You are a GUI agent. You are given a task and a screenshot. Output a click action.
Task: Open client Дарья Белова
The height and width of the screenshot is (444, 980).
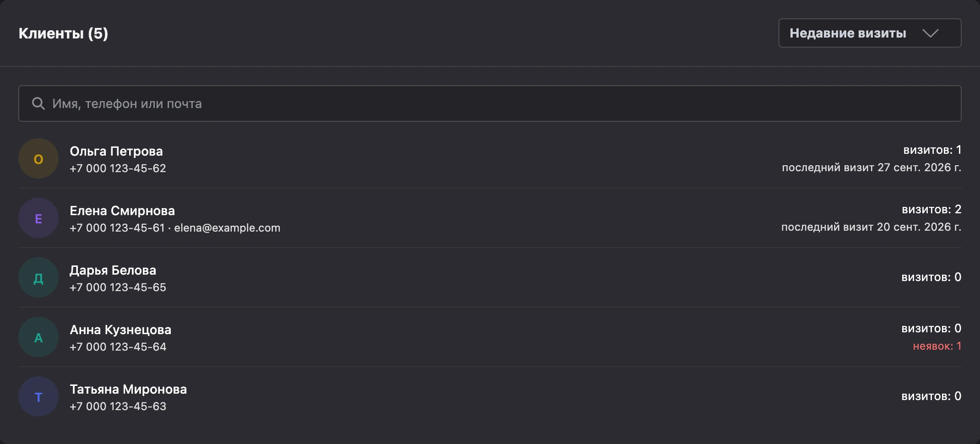490,277
